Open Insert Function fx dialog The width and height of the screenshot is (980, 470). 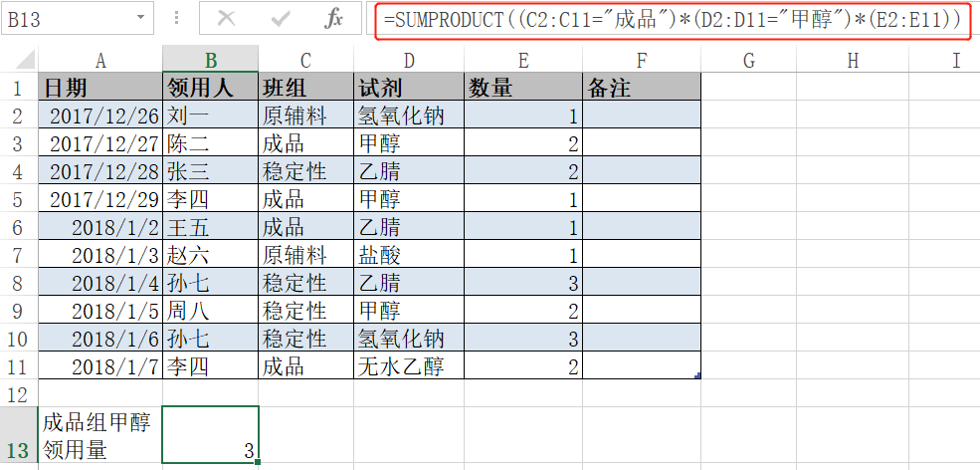coord(334,19)
